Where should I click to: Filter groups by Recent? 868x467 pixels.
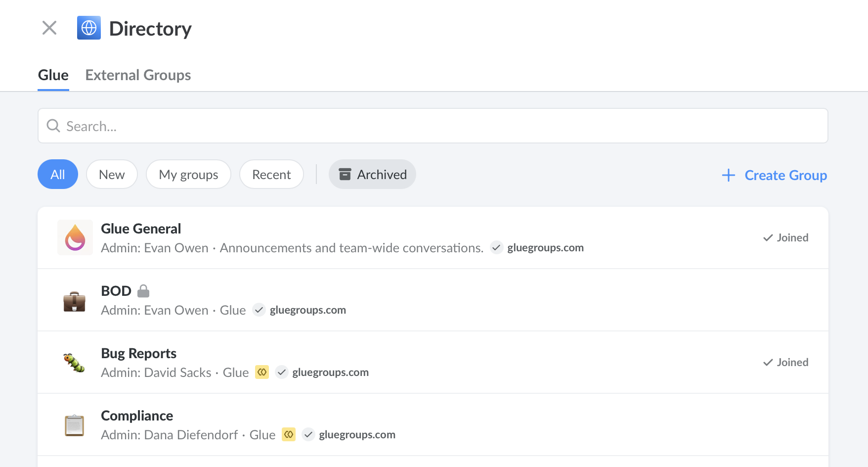pos(271,175)
